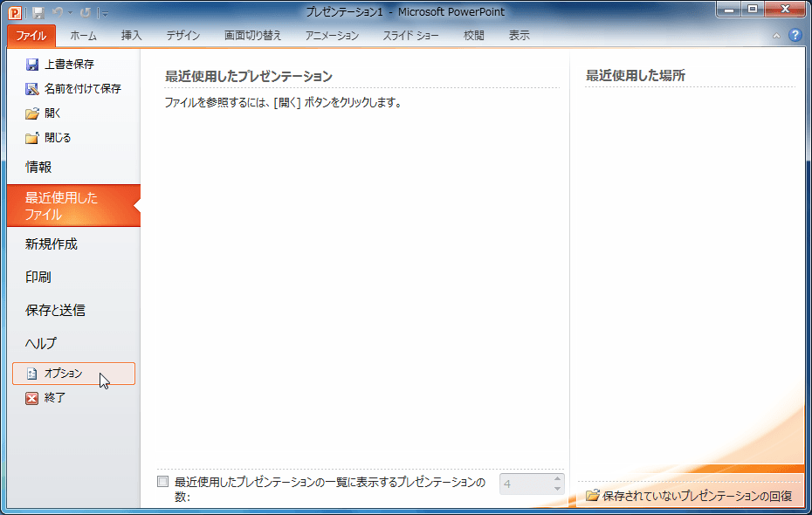Open the デザイン tab

coord(183,36)
